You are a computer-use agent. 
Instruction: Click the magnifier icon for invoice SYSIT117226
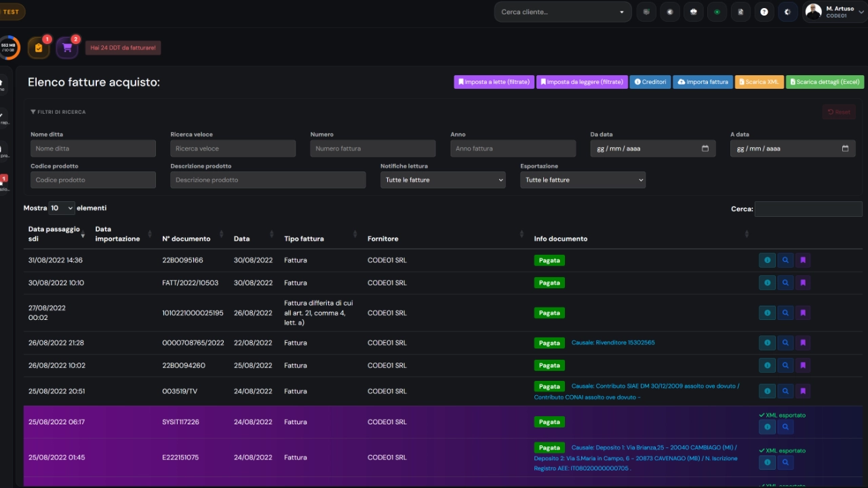[785, 427]
